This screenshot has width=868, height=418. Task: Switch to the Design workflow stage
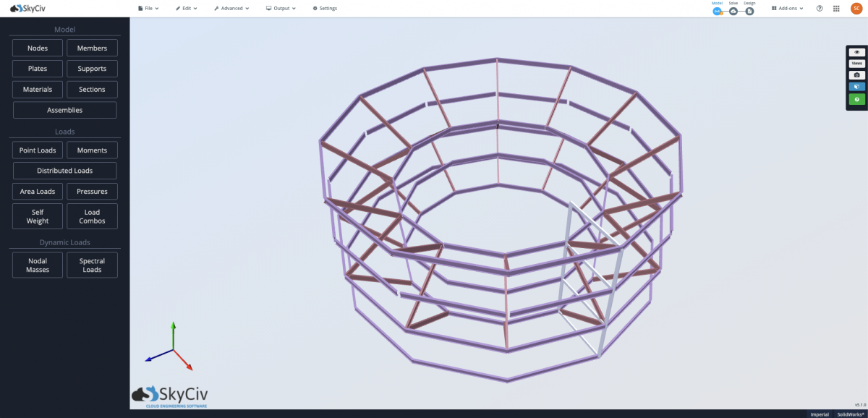tap(749, 11)
